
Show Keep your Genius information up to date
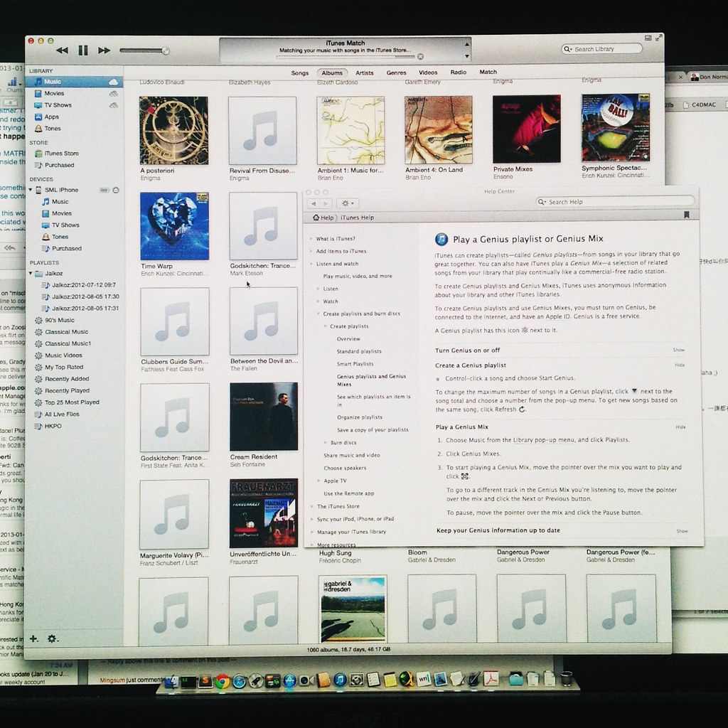tap(682, 531)
